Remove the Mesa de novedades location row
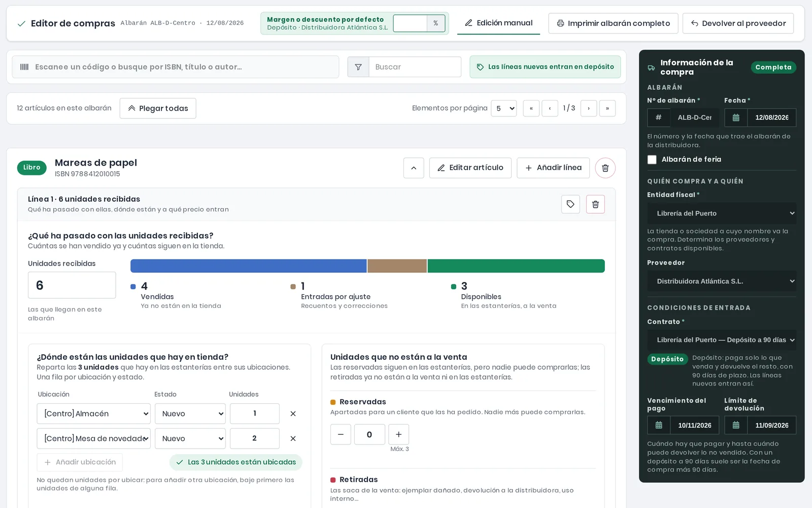 (x=293, y=438)
